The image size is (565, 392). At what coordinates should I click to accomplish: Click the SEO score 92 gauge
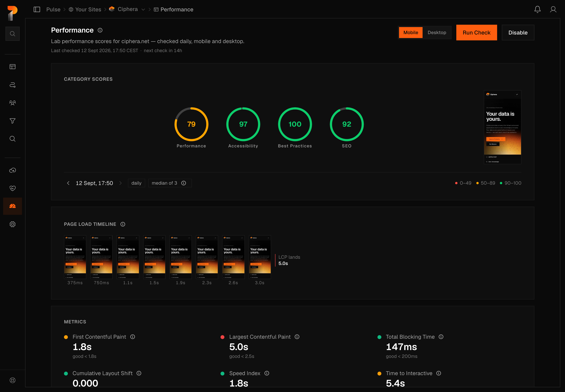(x=347, y=124)
